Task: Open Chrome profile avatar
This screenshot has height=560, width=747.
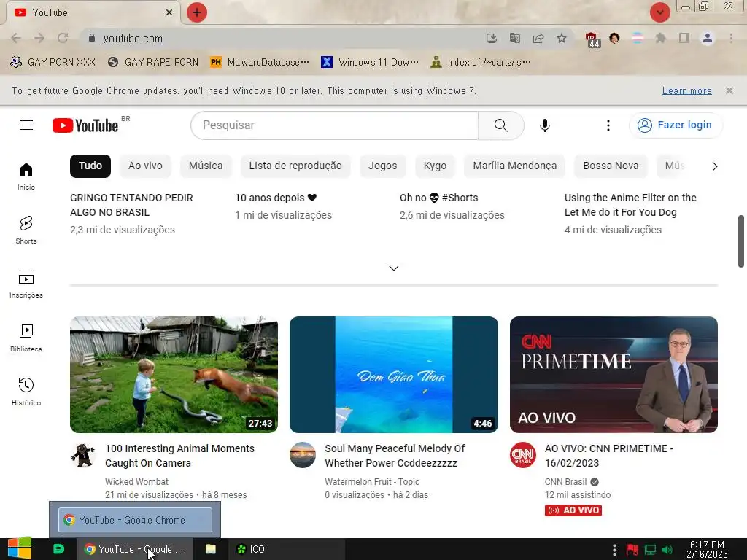Action: [708, 38]
